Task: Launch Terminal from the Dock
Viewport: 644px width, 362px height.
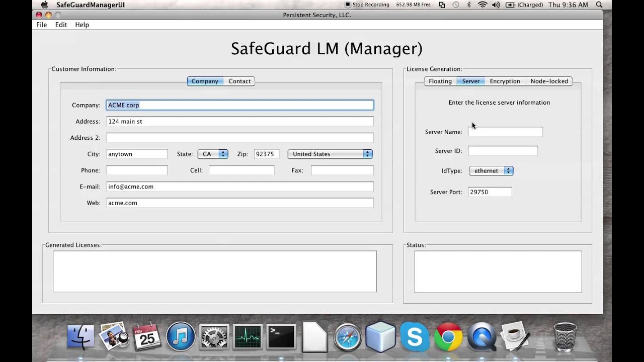Action: tap(281, 336)
